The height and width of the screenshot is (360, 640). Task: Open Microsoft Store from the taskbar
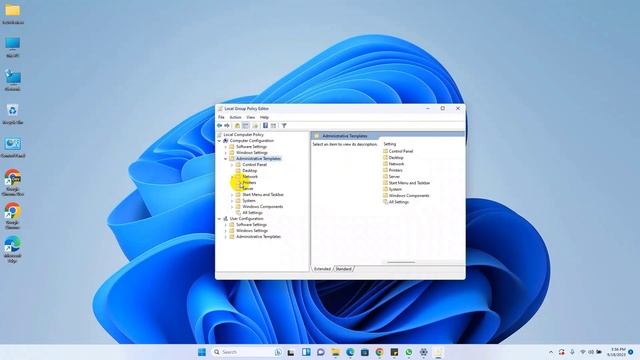365,352
